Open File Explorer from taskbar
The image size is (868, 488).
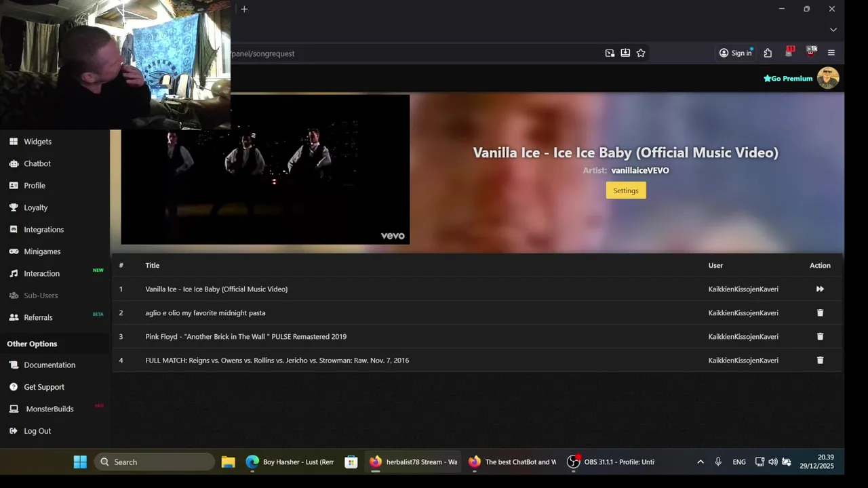coord(228,462)
